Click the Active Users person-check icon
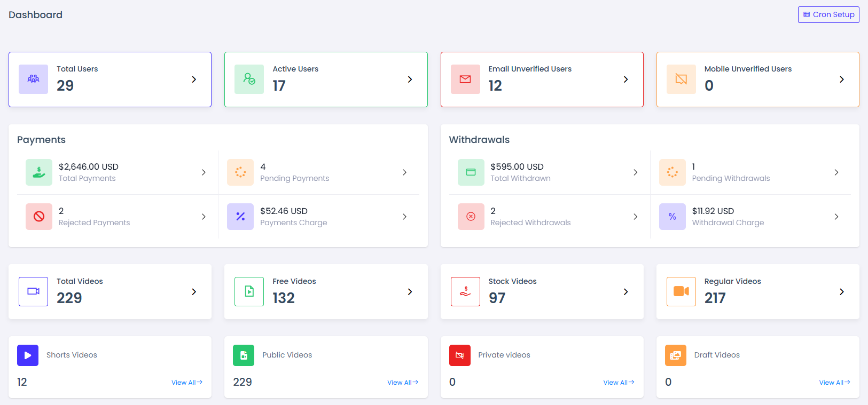This screenshot has width=868, height=405. point(249,79)
